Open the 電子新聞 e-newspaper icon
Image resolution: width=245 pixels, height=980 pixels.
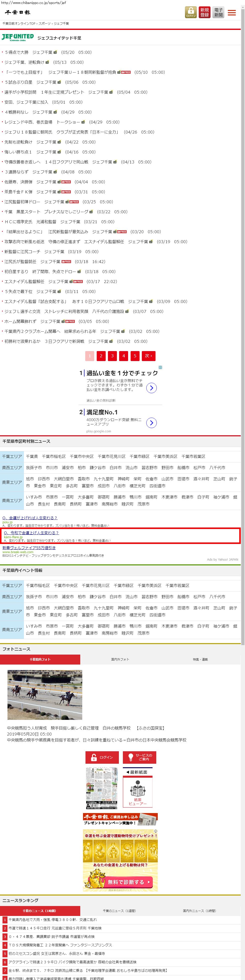pos(218,12)
